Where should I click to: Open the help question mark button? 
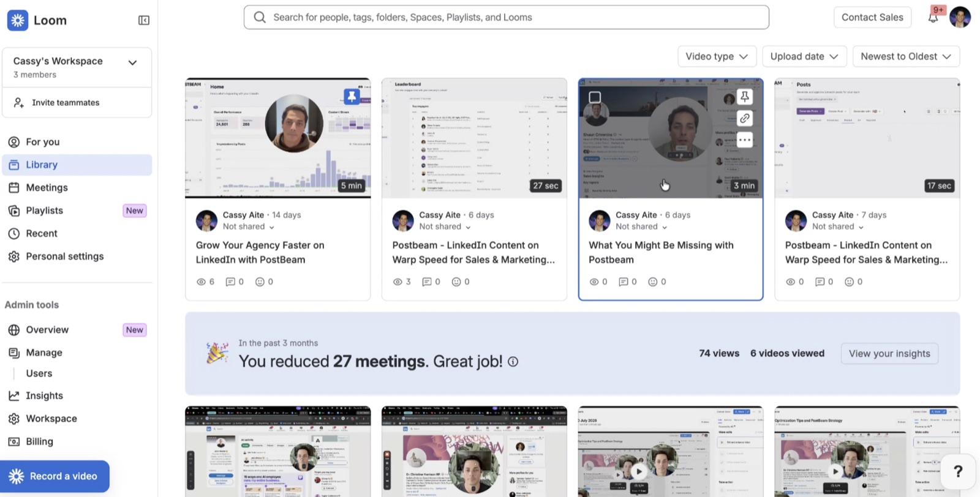[x=958, y=471]
